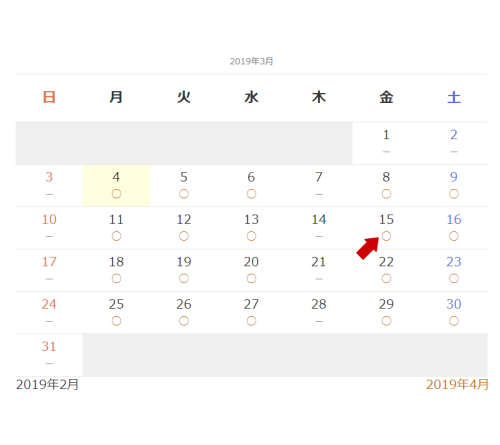Click the 2019年3月 calendar title
This screenshot has height=445, width=500.
click(x=251, y=61)
